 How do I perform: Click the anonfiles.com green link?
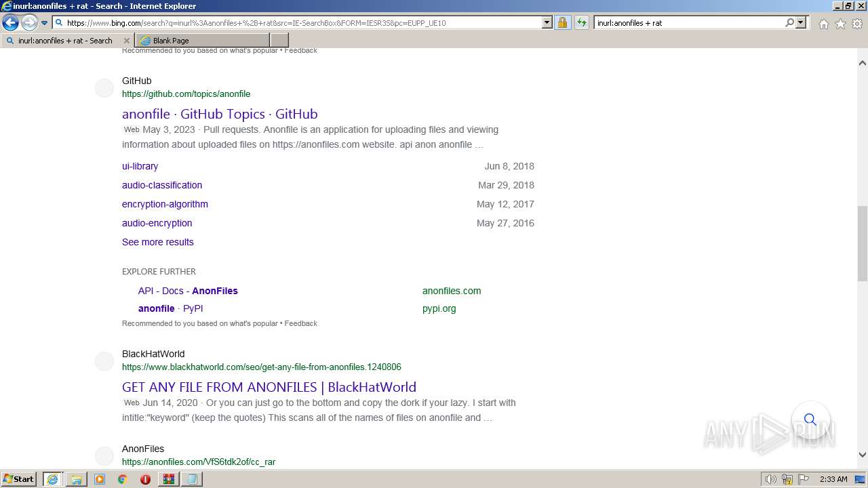[452, 291]
